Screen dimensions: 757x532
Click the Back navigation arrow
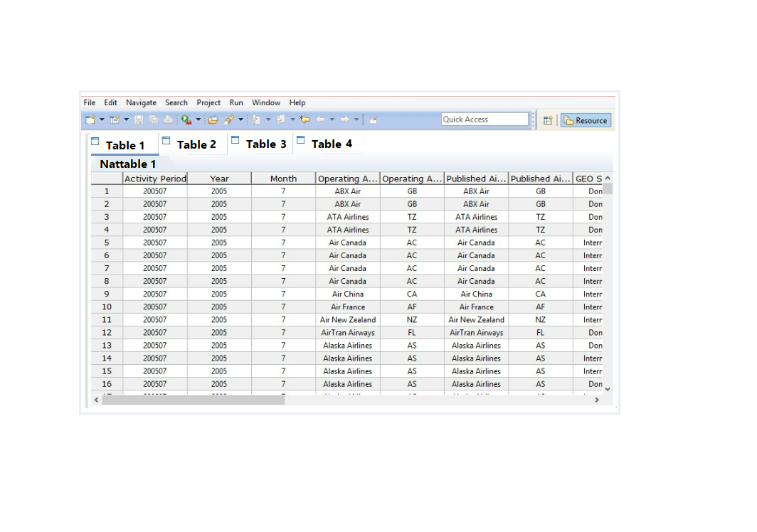click(320, 119)
